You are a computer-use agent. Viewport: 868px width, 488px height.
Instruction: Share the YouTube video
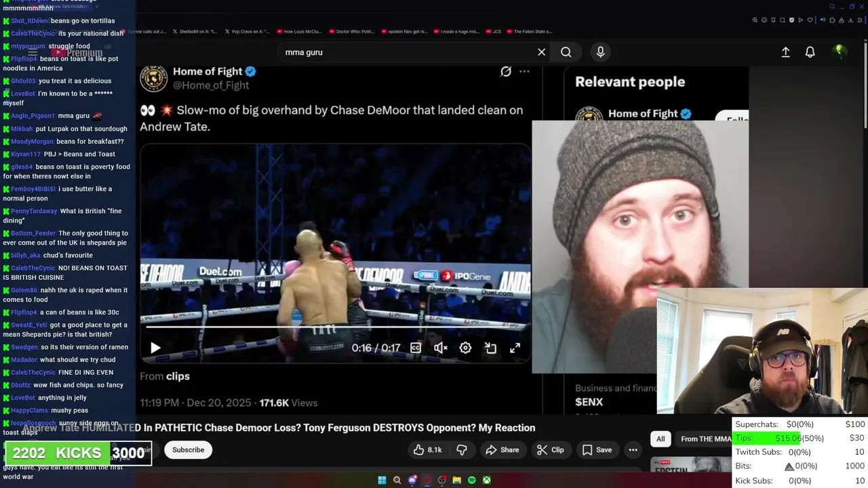click(x=502, y=449)
